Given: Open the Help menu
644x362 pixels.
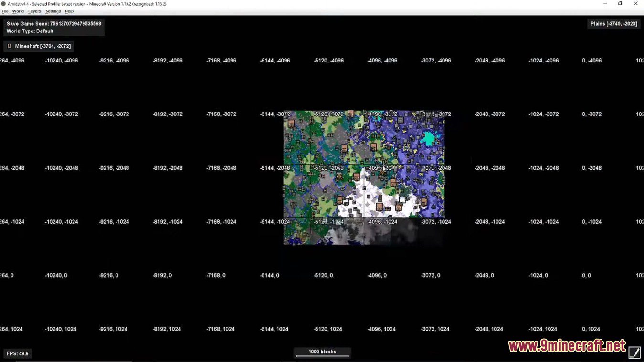Looking at the screenshot, I should [69, 11].
